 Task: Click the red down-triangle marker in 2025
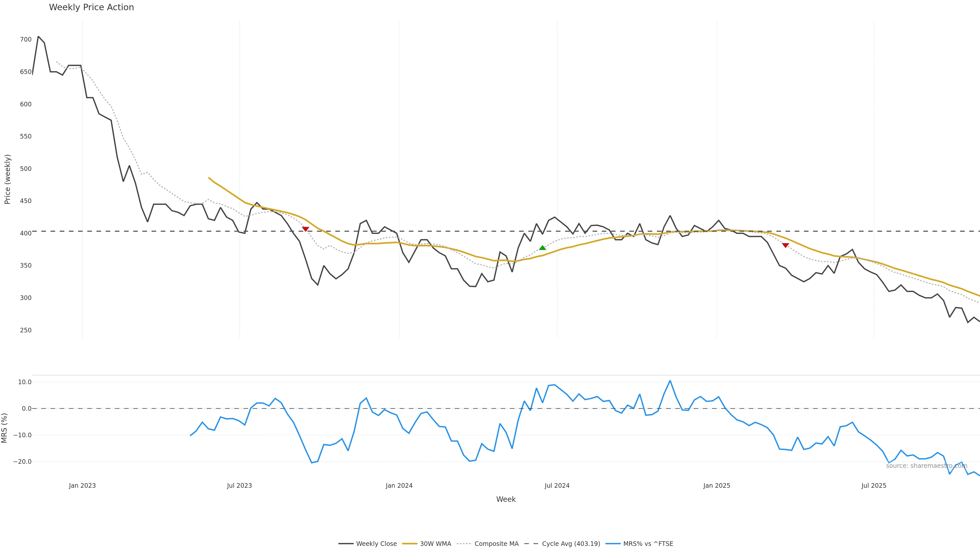click(x=785, y=245)
